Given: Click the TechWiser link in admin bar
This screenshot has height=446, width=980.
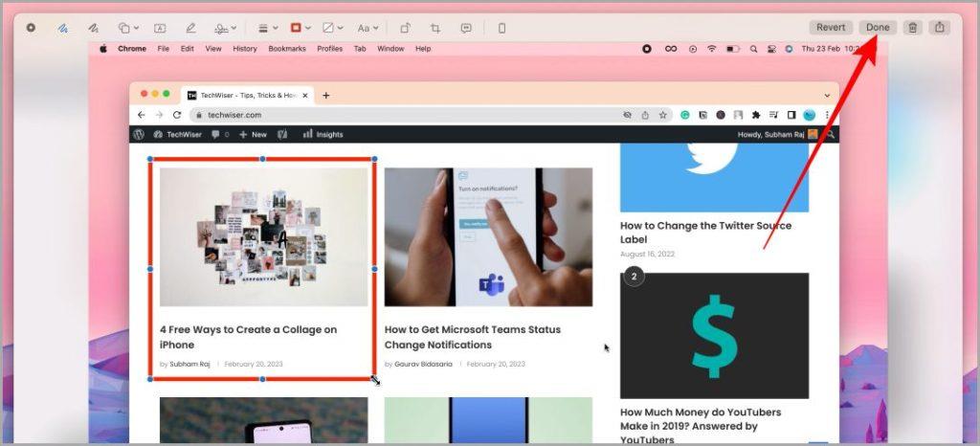Looking at the screenshot, I should pyautogui.click(x=177, y=134).
